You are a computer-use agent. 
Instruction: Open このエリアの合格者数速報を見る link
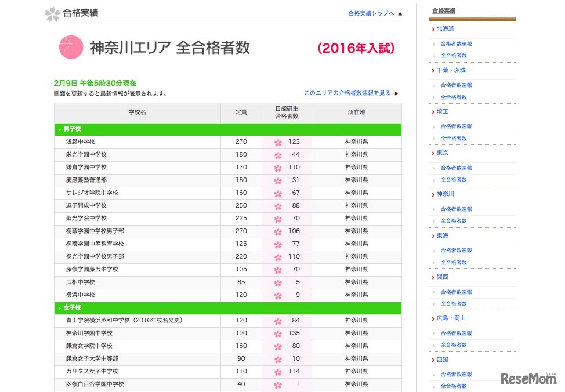[347, 93]
